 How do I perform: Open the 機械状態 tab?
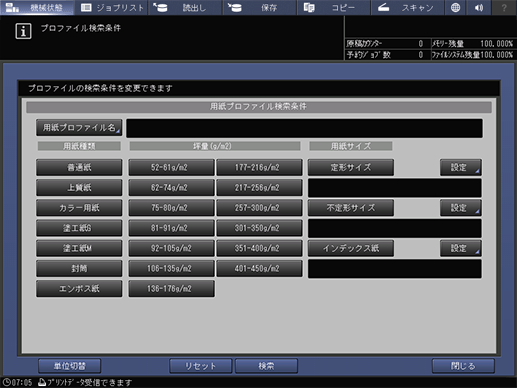click(x=37, y=7)
